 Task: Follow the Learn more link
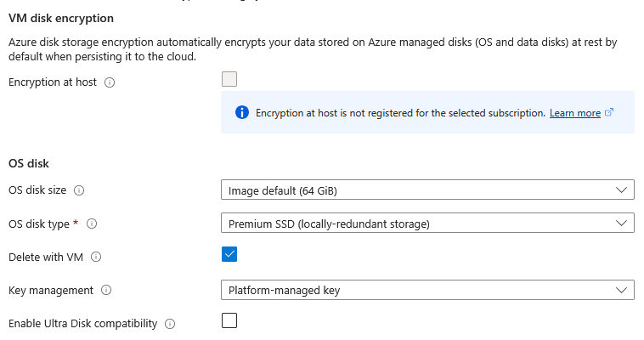click(x=575, y=113)
